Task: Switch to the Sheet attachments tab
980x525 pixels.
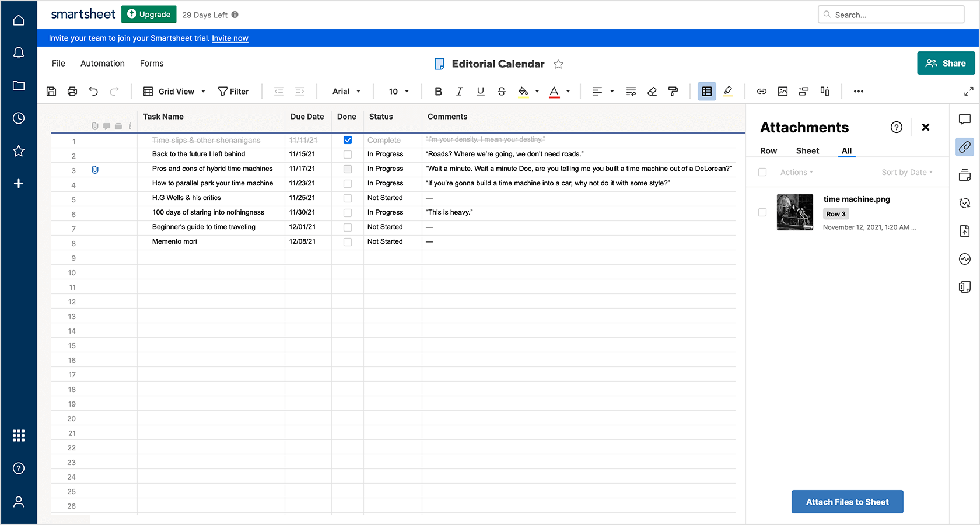Action: tap(807, 151)
